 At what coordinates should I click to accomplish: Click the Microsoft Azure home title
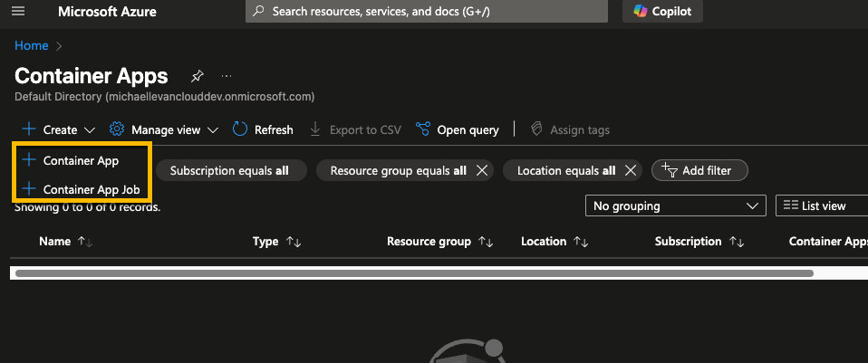point(108,11)
